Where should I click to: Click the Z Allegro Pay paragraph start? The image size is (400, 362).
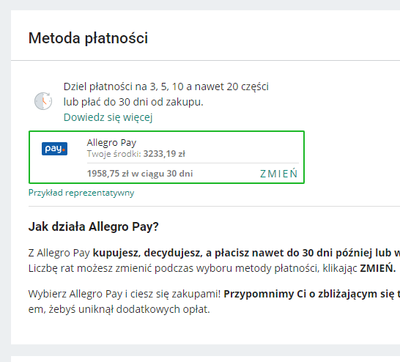(59, 253)
